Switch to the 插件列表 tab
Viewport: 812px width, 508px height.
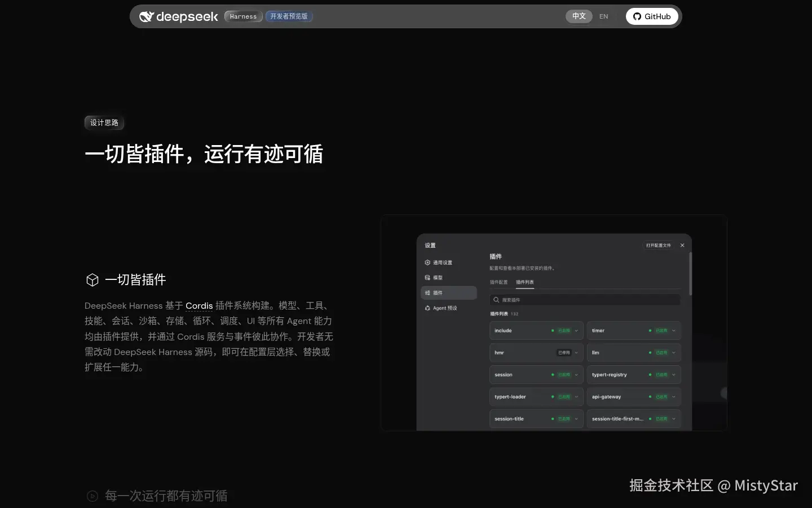525,282
